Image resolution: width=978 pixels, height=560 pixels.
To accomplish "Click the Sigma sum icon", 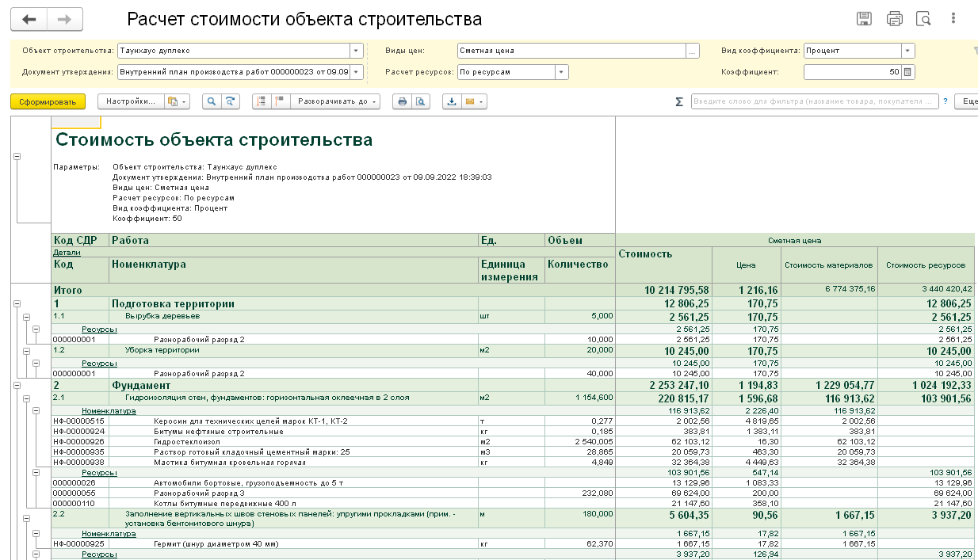I will point(678,101).
